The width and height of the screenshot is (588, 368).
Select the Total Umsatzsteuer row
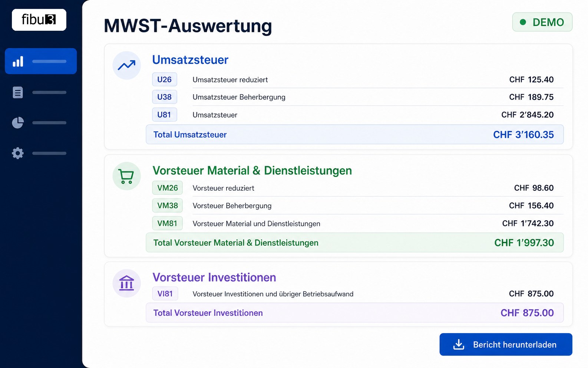point(355,135)
